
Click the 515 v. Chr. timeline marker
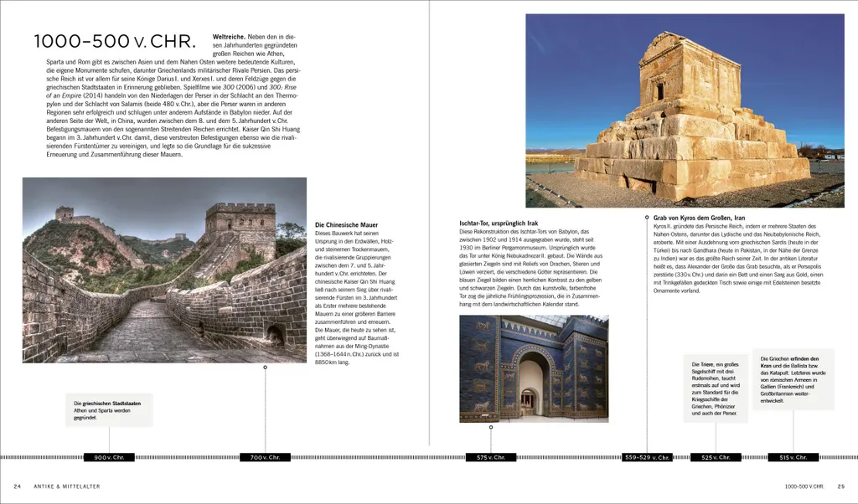[x=793, y=458]
